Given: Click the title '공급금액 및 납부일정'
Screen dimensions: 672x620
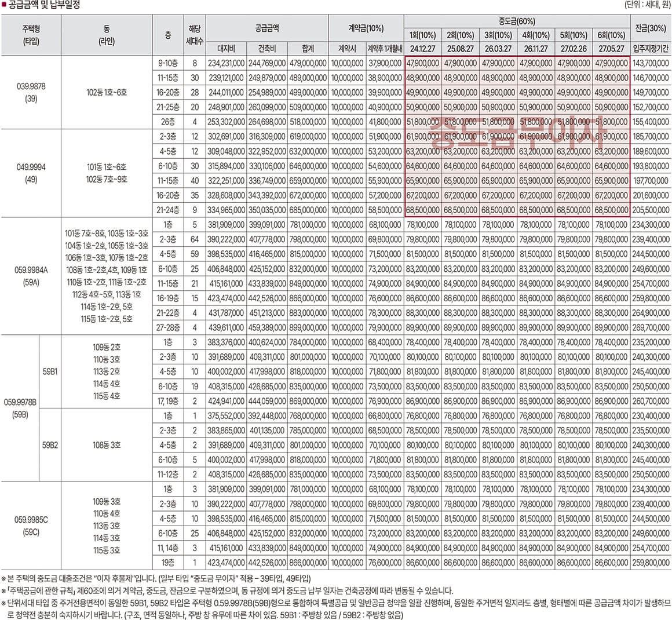Looking at the screenshot, I should pos(44,5).
